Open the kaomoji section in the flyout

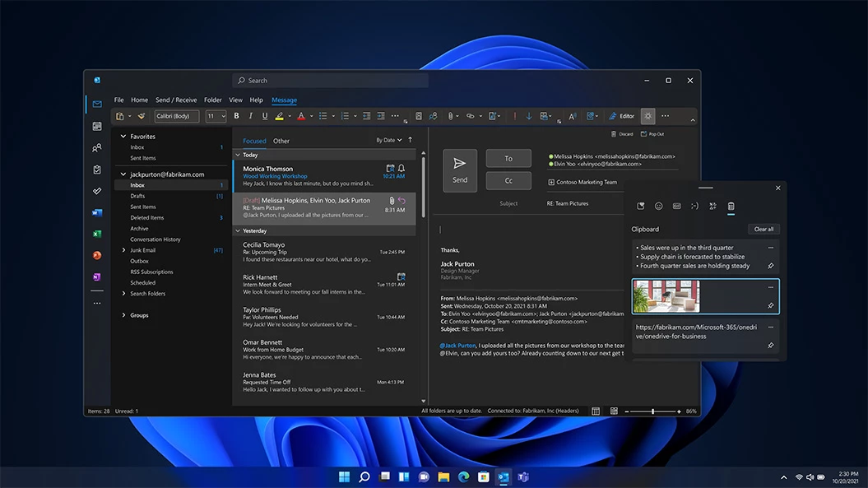coord(694,207)
